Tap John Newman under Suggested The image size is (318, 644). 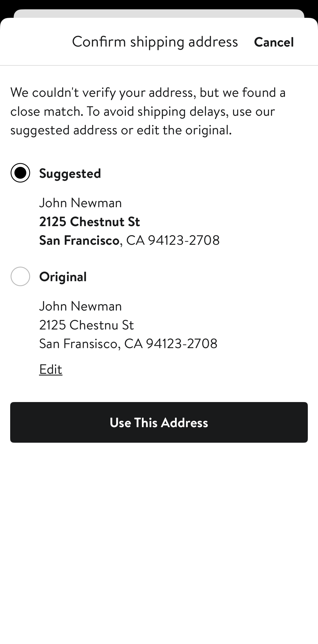point(80,202)
